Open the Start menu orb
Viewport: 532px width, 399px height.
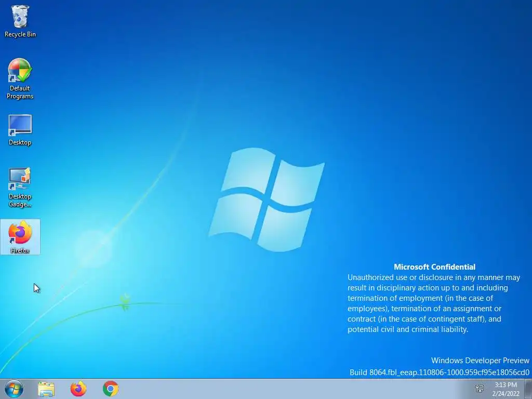coord(14,389)
